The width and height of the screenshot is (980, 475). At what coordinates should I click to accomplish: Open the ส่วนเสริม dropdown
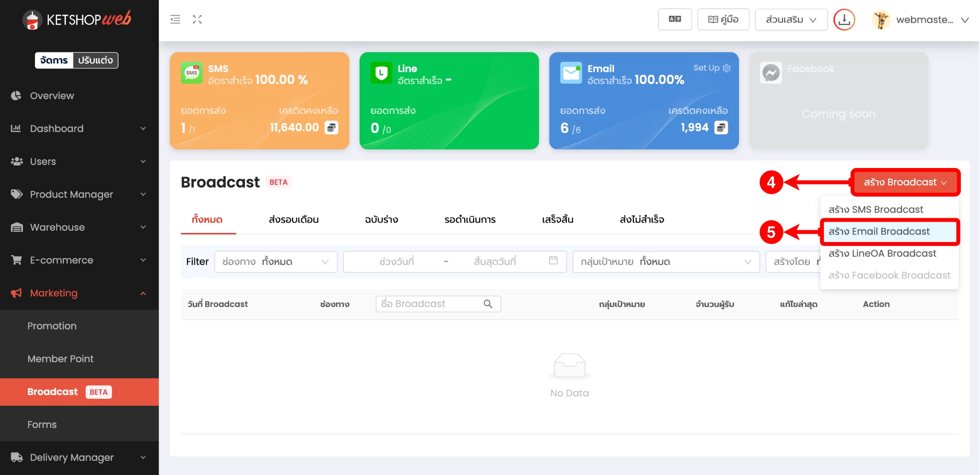coord(791,19)
